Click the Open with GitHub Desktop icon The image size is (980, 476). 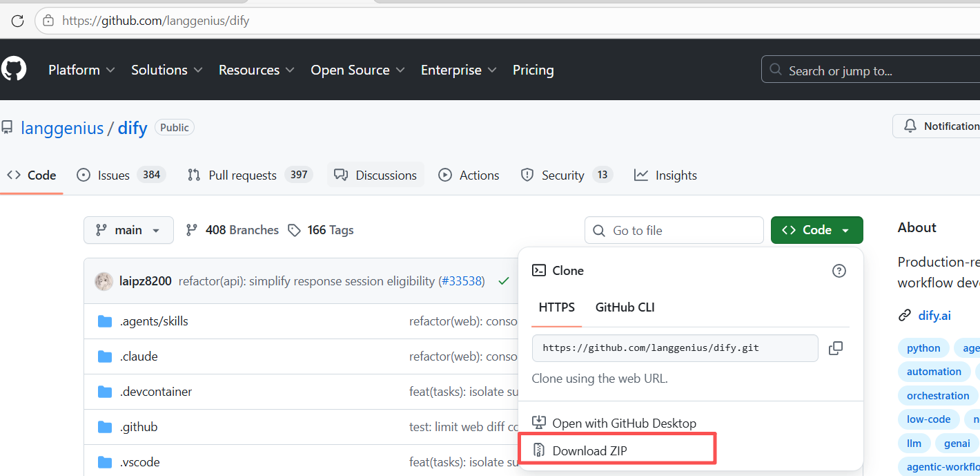click(x=539, y=423)
